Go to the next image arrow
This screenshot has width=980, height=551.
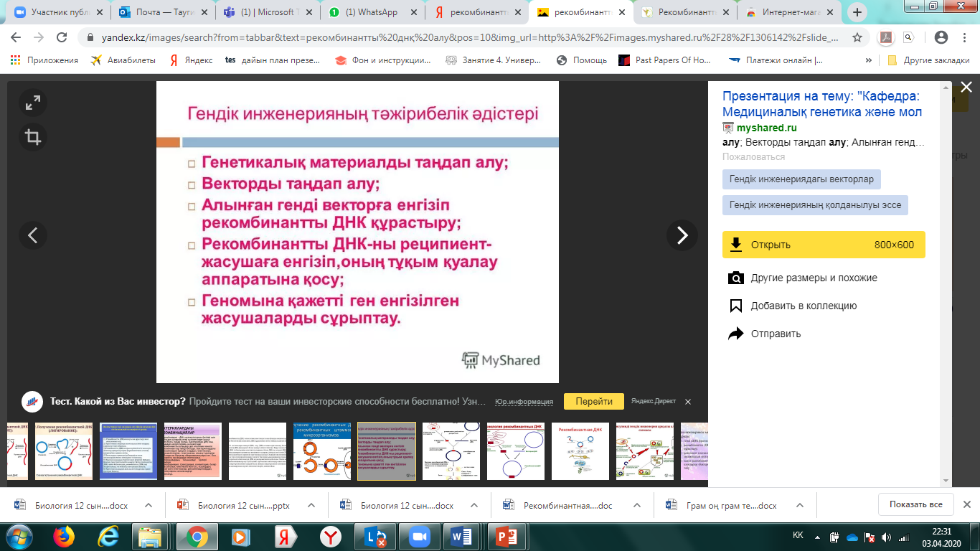click(682, 235)
